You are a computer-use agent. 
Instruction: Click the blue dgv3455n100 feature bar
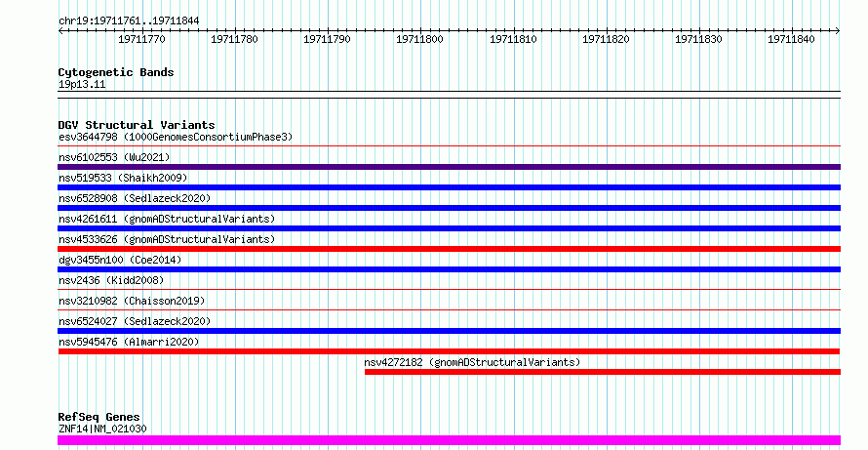point(449,269)
